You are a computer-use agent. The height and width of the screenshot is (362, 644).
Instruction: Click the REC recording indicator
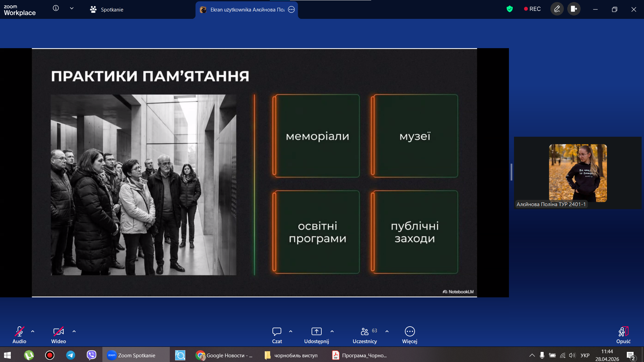(x=532, y=9)
